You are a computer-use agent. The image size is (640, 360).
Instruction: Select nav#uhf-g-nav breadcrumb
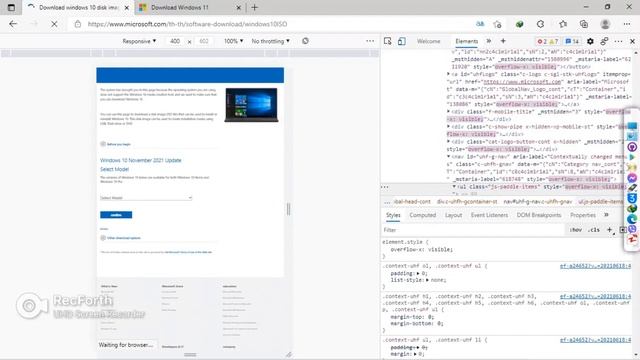click(x=537, y=202)
